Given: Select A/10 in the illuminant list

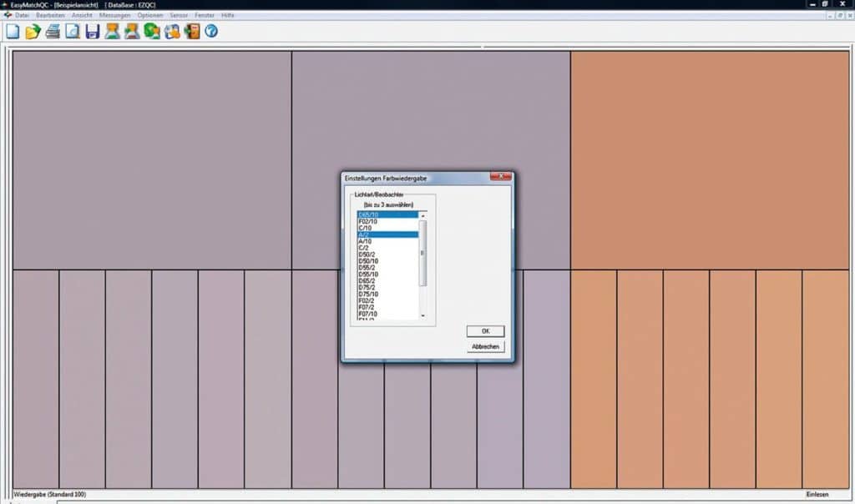Looking at the screenshot, I should click(387, 241).
